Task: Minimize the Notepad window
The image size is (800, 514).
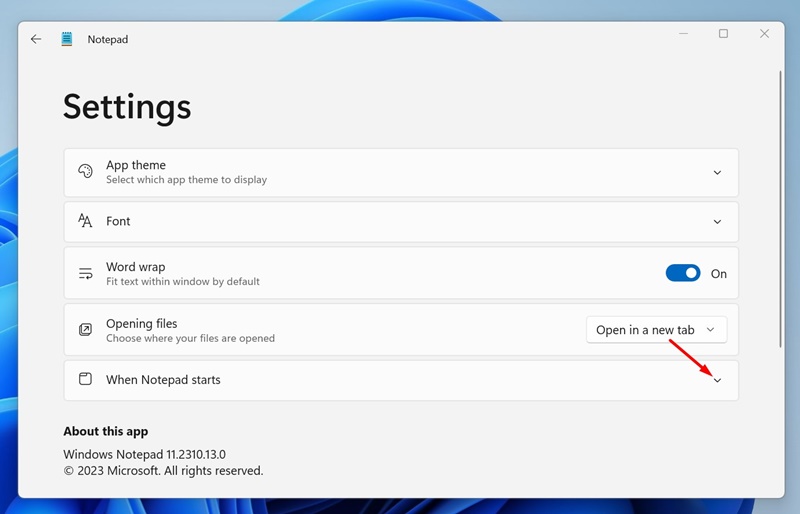Action: [683, 34]
